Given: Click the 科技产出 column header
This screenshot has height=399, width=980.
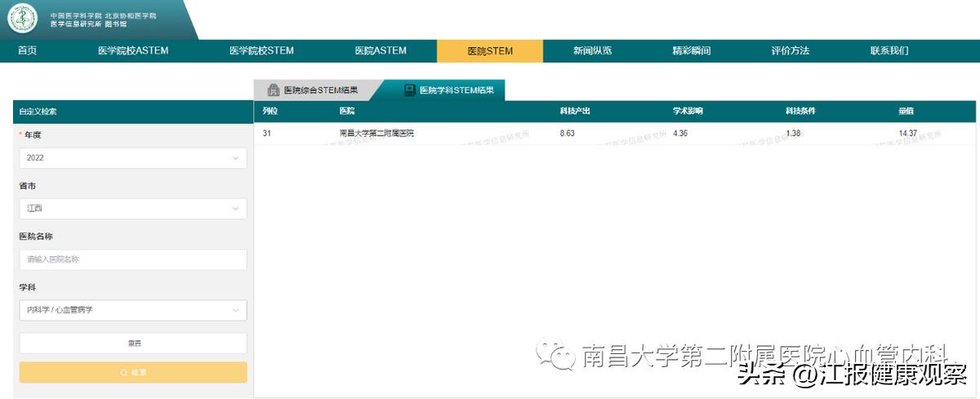Looking at the screenshot, I should (x=575, y=111).
